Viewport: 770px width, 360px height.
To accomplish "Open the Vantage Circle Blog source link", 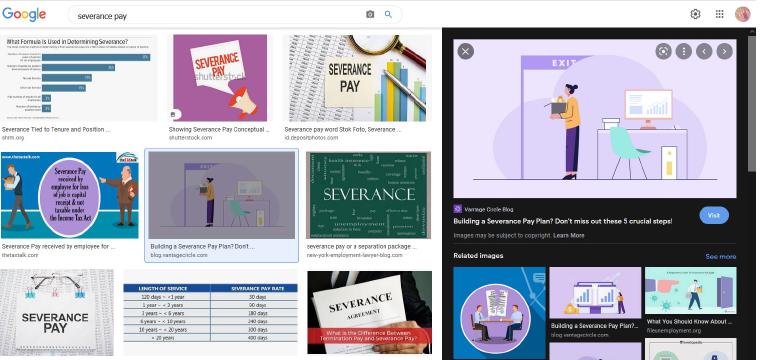I will [x=489, y=209].
